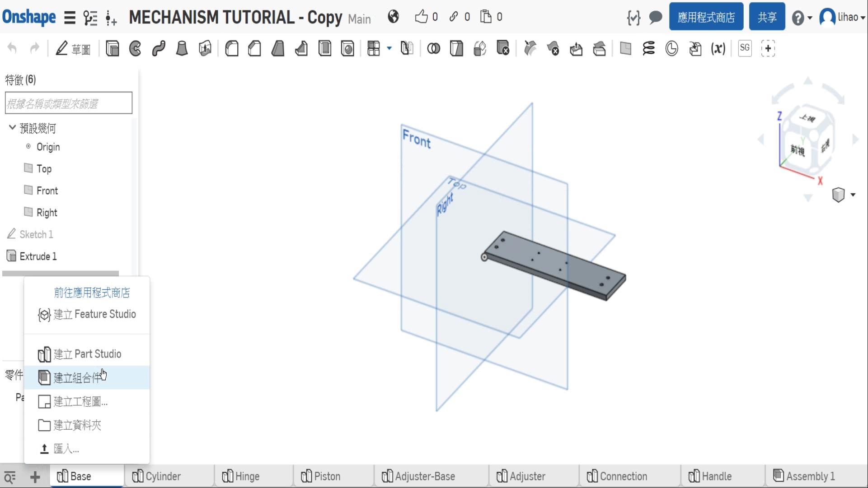Choose the Fillet tool icon
This screenshot has width=868, height=488.
pos(232,48)
